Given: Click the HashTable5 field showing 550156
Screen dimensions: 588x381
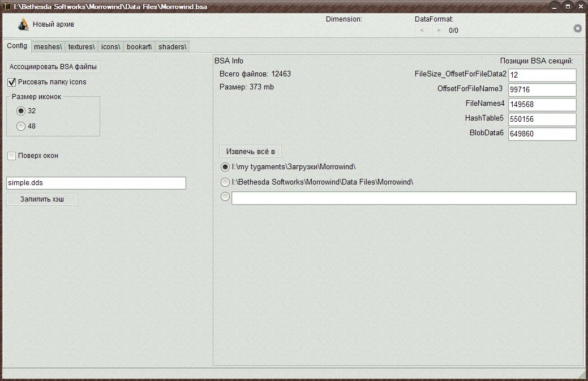Looking at the screenshot, I should pyautogui.click(x=542, y=119).
